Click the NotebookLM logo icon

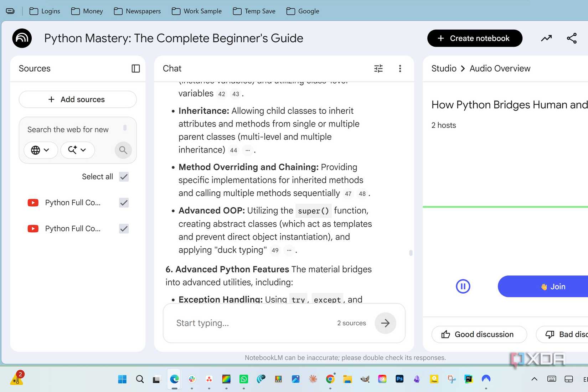click(x=22, y=38)
